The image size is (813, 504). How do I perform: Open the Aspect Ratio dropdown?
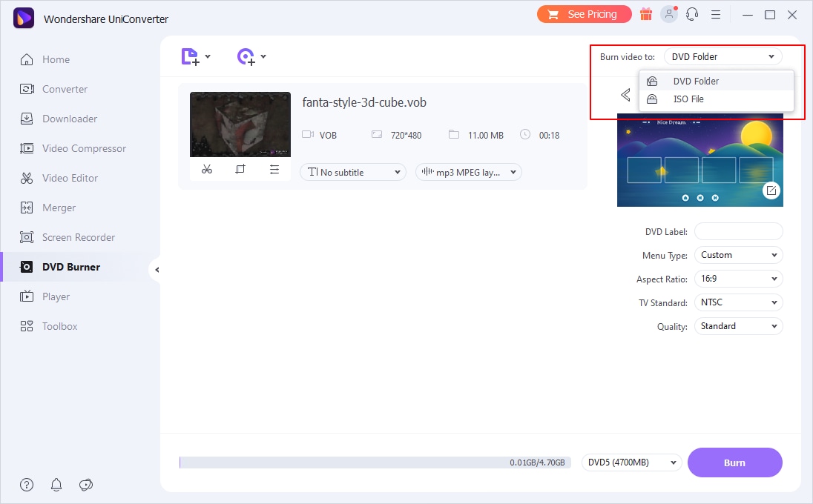[738, 279]
